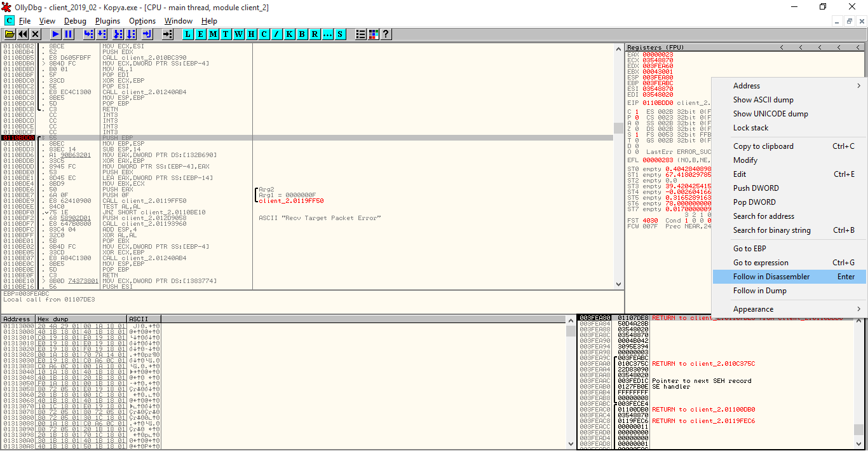The height and width of the screenshot is (451, 868).
Task: Click the Debugging options list icon
Action: 361,34
